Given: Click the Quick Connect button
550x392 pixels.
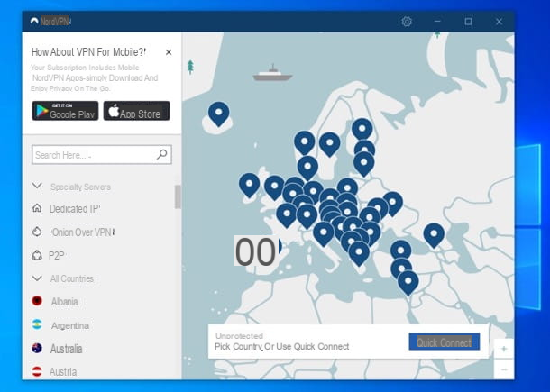Looking at the screenshot, I should [x=445, y=342].
